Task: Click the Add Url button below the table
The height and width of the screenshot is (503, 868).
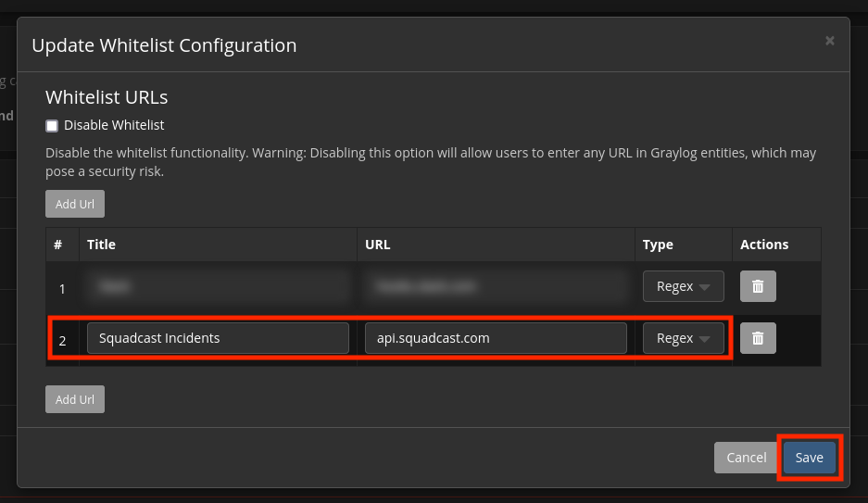Action: click(75, 399)
